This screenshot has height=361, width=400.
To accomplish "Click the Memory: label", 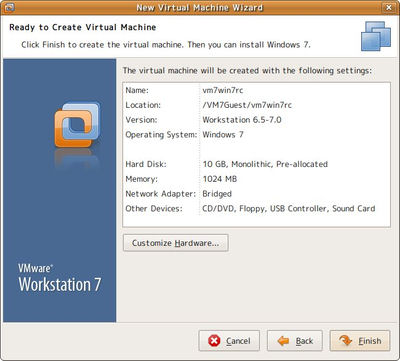I will (x=142, y=179).
